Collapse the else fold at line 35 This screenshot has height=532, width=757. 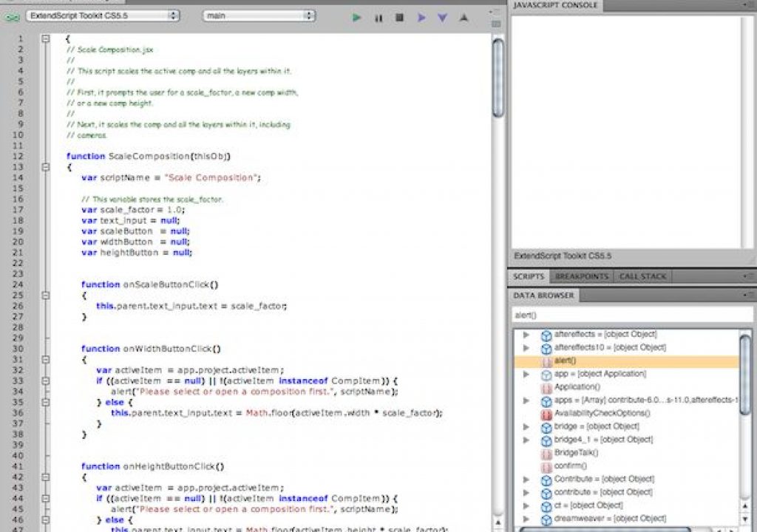coord(45,402)
